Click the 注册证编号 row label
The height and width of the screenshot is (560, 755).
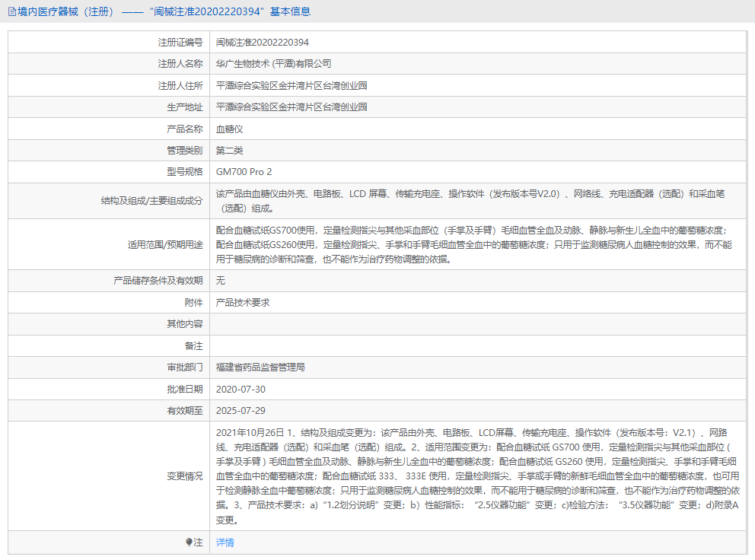pos(180,43)
